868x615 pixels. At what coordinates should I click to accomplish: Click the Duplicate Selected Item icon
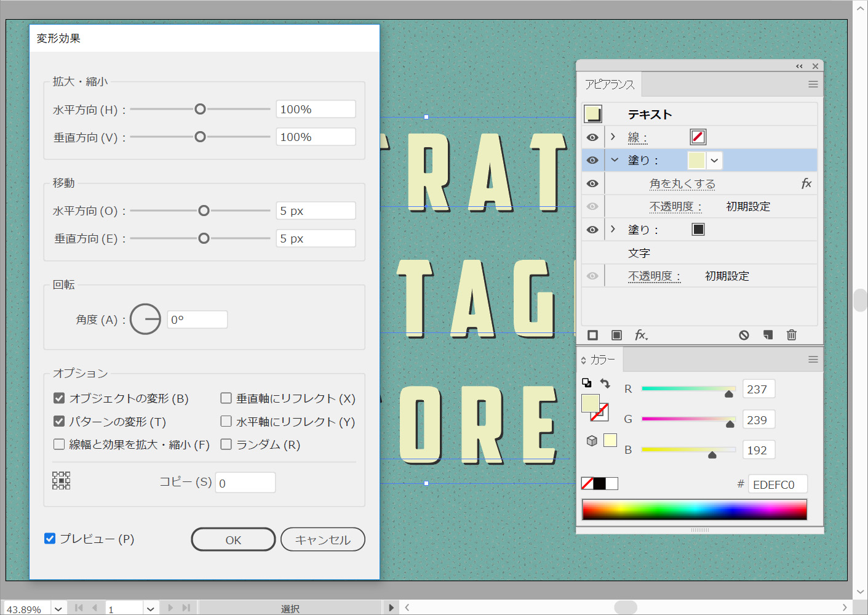coord(768,335)
